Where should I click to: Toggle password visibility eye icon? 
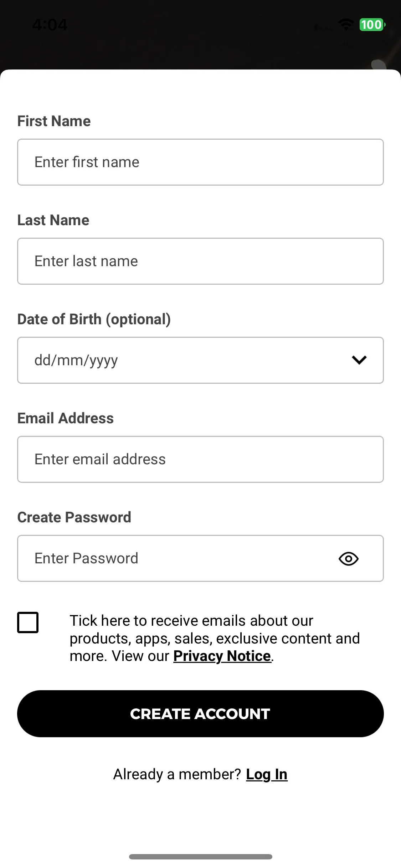click(x=348, y=558)
